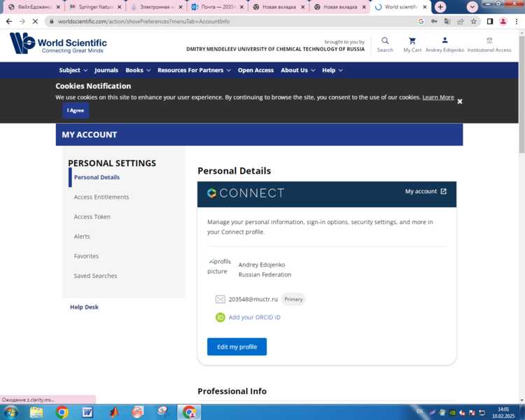Bookmark page using the star icon
Viewport: 525px width, 420px height.
tap(474, 22)
